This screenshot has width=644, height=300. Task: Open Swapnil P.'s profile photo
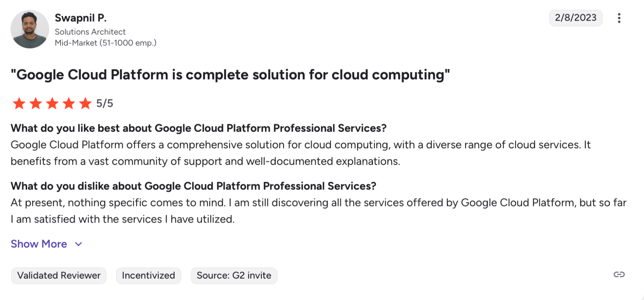(30, 29)
